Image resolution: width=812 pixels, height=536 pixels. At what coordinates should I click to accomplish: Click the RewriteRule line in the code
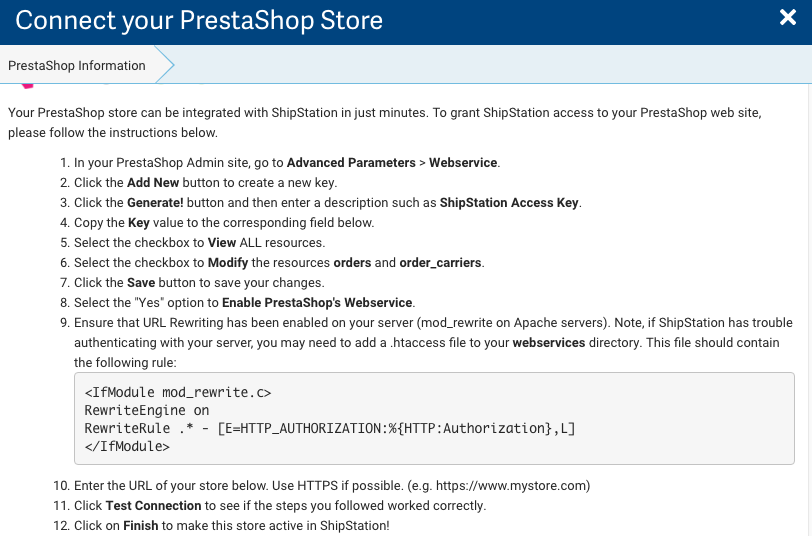[330, 428]
